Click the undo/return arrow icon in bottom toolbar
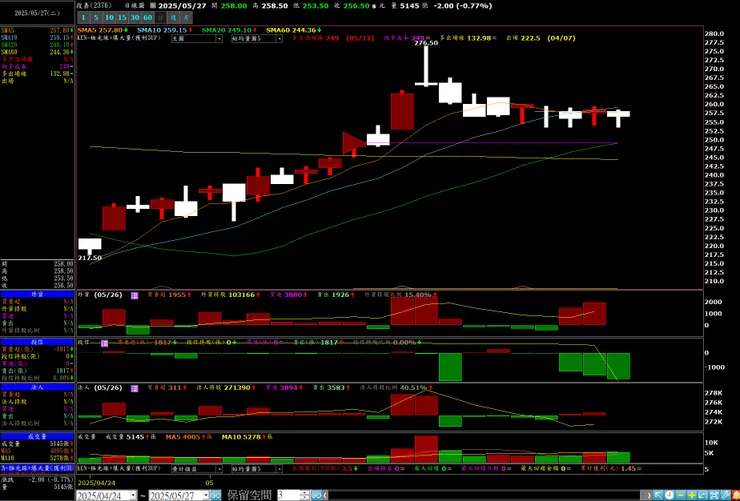 pyautogui.click(x=703, y=495)
